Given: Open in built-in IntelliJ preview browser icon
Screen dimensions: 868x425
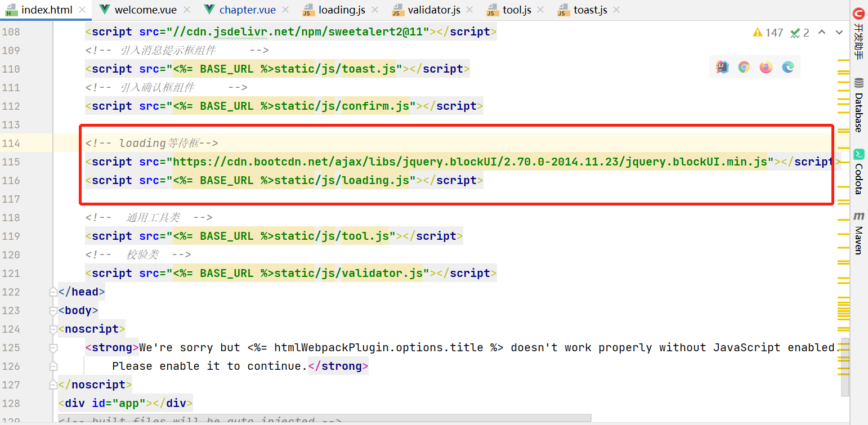Looking at the screenshot, I should click(722, 67).
